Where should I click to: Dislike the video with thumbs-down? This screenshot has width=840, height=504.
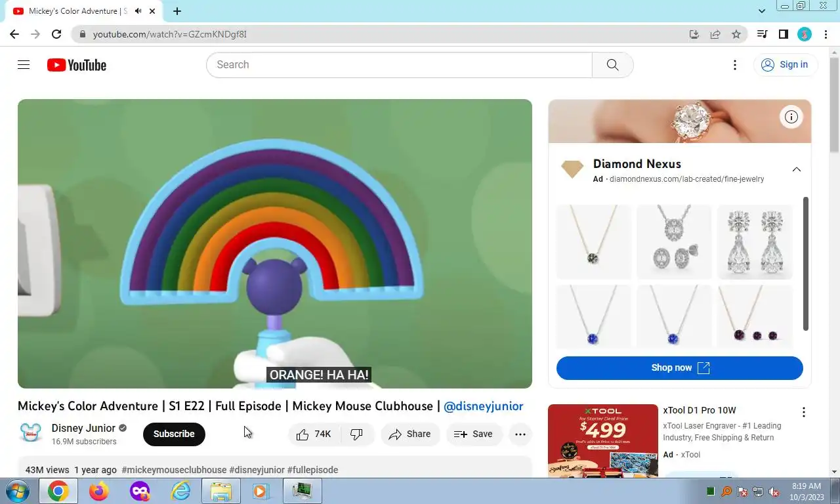coord(358,434)
